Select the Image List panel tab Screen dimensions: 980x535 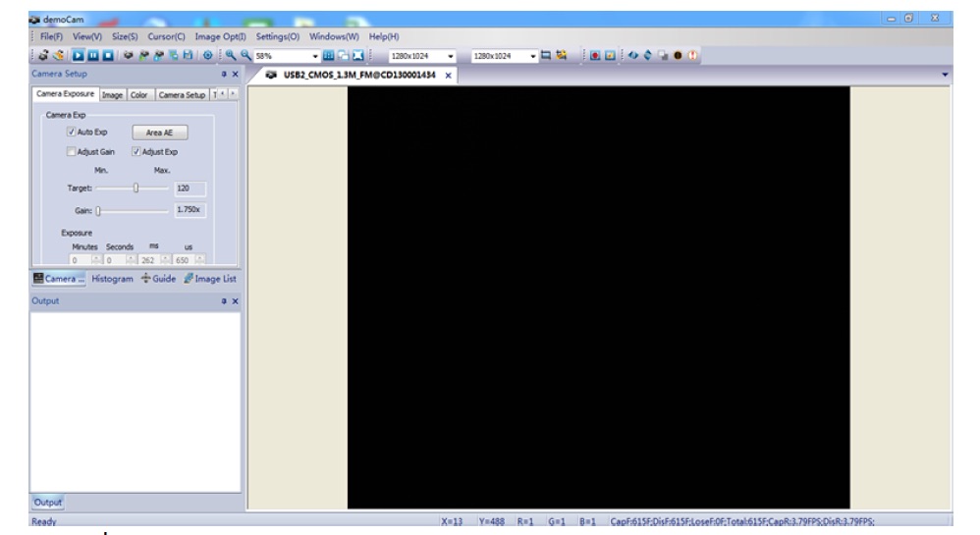point(210,279)
